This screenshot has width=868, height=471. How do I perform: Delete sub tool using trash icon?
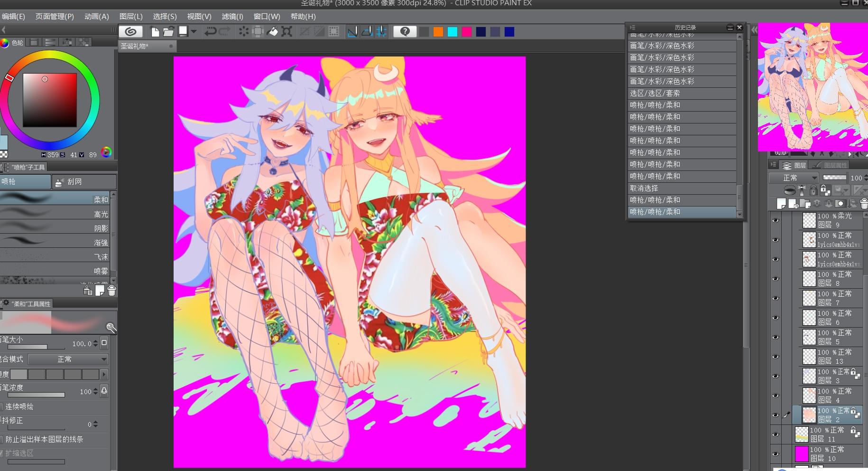(x=111, y=291)
